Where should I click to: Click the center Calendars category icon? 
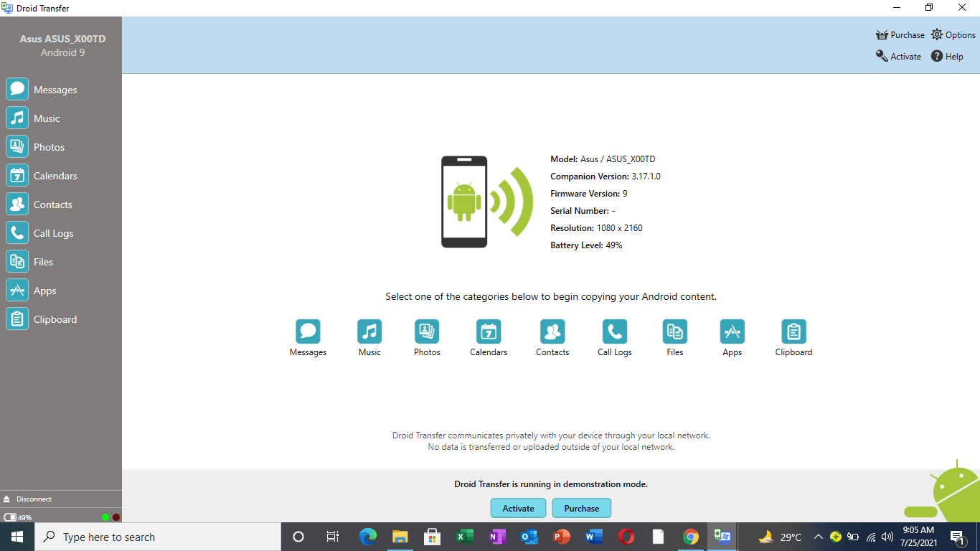tap(489, 331)
